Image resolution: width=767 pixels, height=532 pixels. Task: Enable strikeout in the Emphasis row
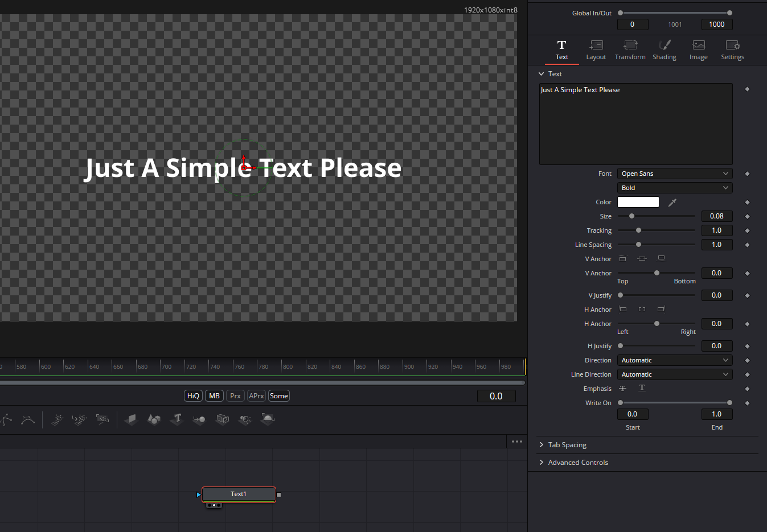pyautogui.click(x=623, y=388)
